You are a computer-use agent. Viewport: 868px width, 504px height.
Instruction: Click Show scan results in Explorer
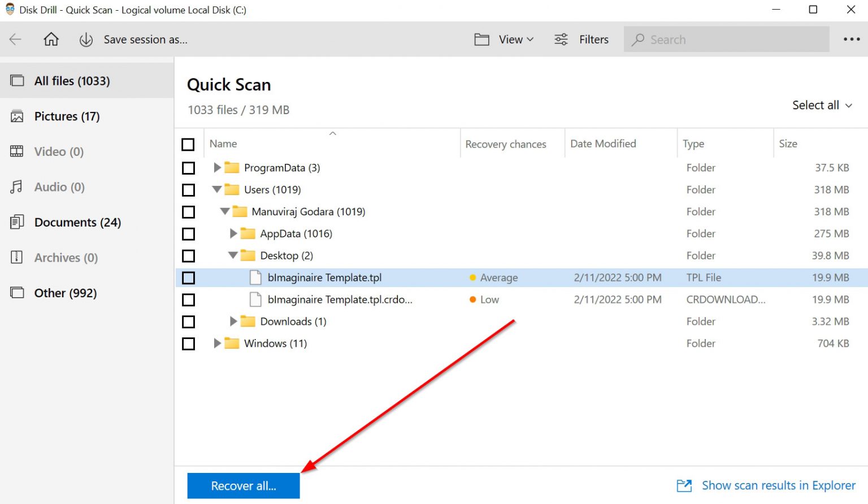(x=779, y=485)
